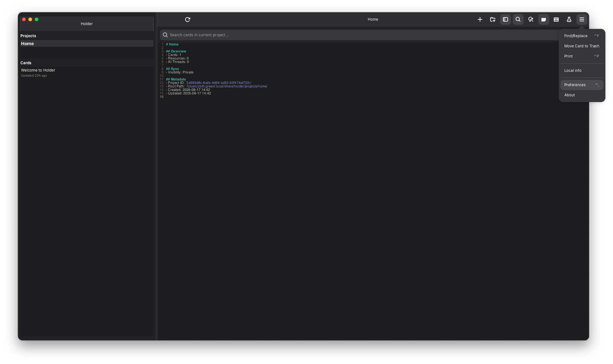This screenshot has height=364, width=613.
Task: Click the refresh icon in the toolbar
Action: tap(188, 19)
